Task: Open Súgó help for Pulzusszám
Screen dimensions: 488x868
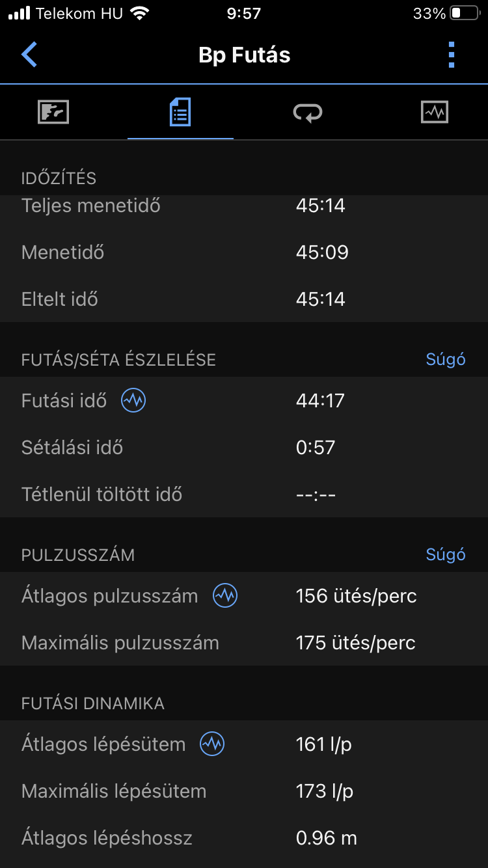Action: click(446, 554)
